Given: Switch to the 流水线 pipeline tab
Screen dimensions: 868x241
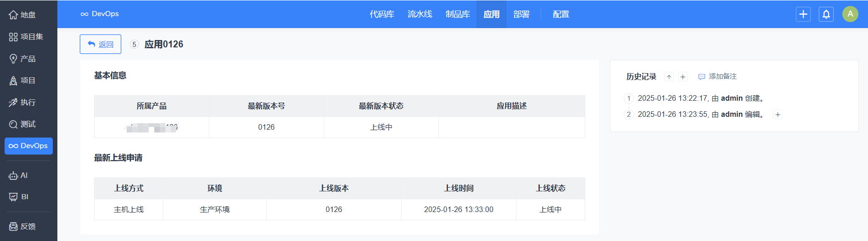Looking at the screenshot, I should click(x=420, y=14).
